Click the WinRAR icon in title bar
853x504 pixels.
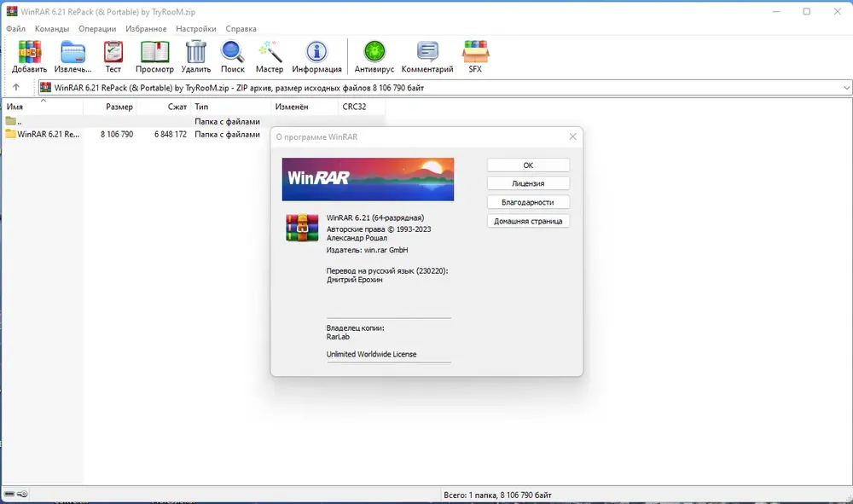[x=12, y=11]
